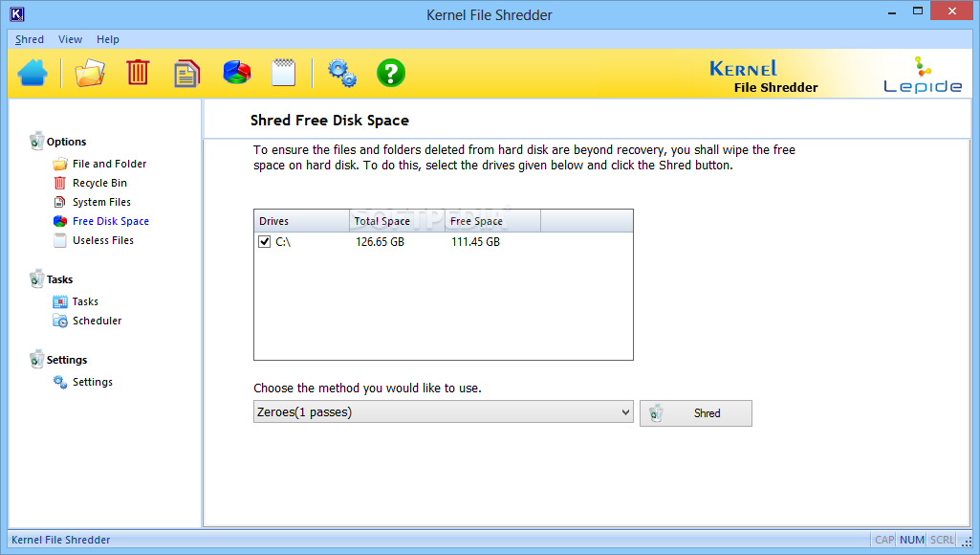Open Settings item in sidebar
Viewport: 980px width, 555px height.
point(93,383)
